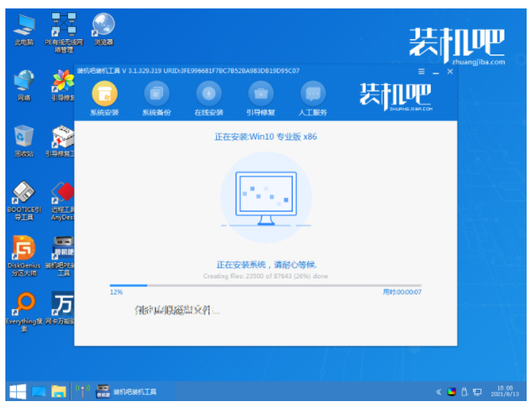
Task: Open Everything搜索 desktop shortcut
Action: pyautogui.click(x=24, y=306)
